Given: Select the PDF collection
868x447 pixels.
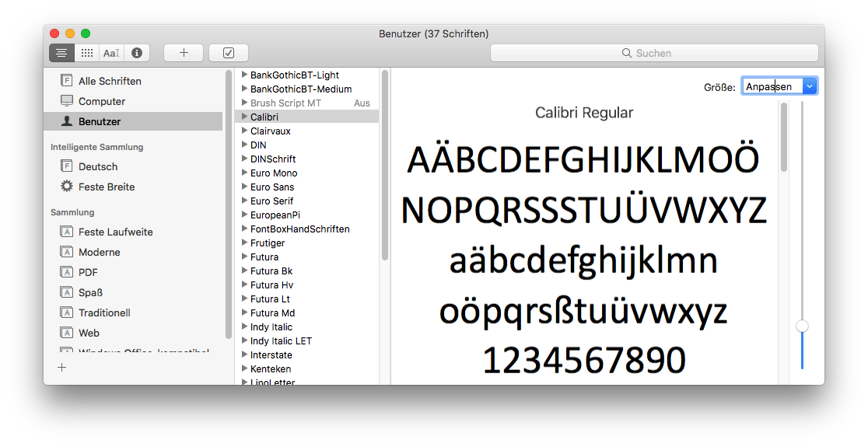Looking at the screenshot, I should tap(88, 272).
